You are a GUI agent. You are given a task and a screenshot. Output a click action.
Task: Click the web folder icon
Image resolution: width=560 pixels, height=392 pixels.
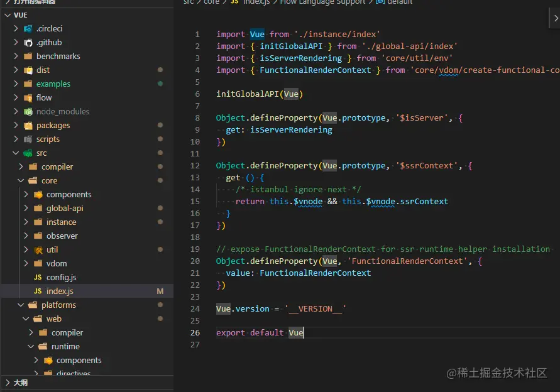click(x=38, y=318)
